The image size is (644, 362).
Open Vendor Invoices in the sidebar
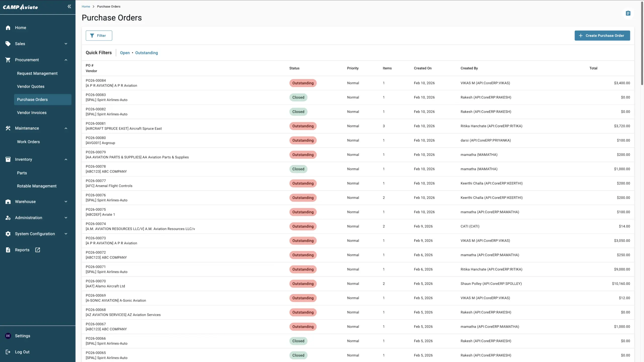coord(32,113)
